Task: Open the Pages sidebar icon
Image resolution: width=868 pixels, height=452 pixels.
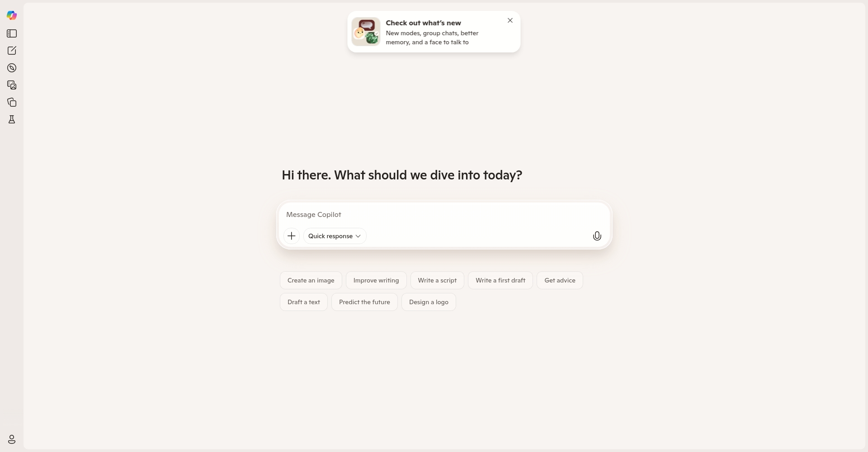Action: [x=12, y=102]
